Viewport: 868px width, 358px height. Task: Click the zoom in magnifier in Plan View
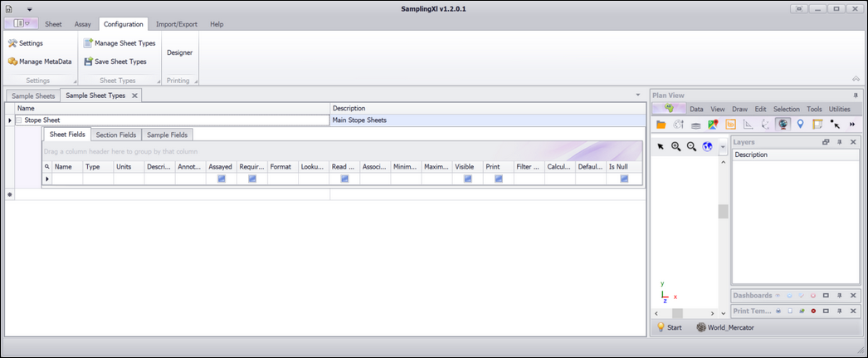[676, 146]
